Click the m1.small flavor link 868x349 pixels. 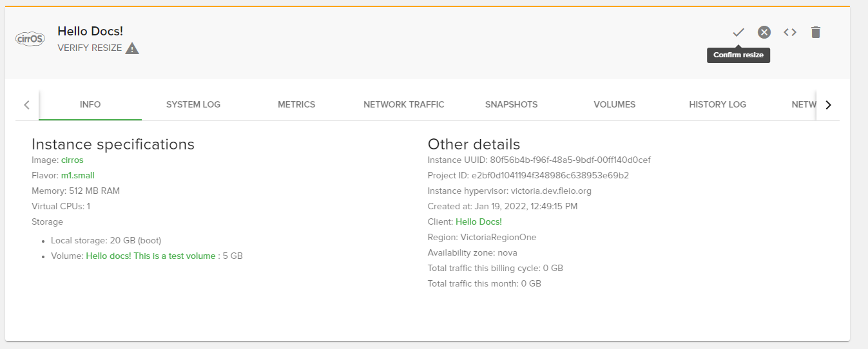[x=77, y=175]
